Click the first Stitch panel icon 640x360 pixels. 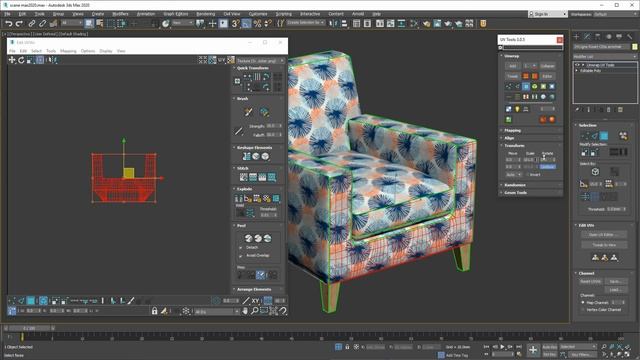click(x=244, y=177)
